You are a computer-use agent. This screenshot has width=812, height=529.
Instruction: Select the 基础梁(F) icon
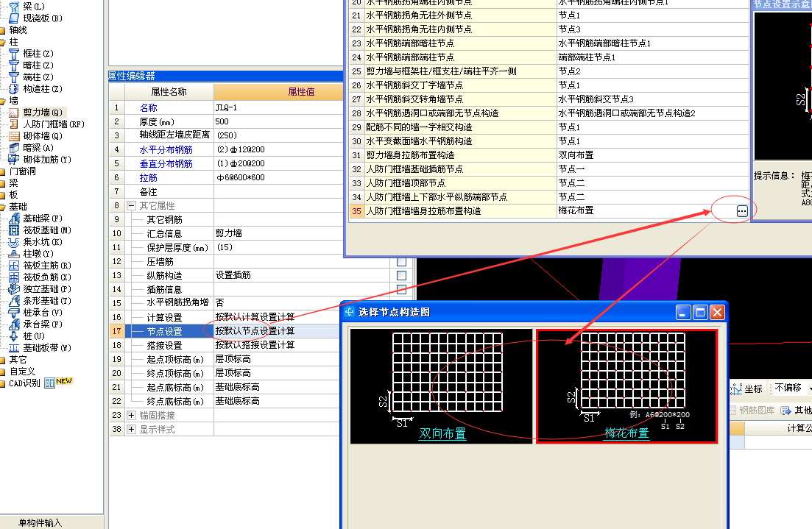coord(14,219)
